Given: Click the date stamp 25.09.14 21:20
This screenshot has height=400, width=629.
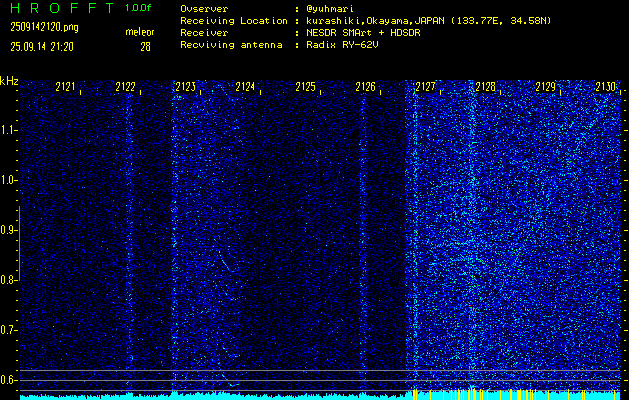Looking at the screenshot, I should (x=42, y=47).
